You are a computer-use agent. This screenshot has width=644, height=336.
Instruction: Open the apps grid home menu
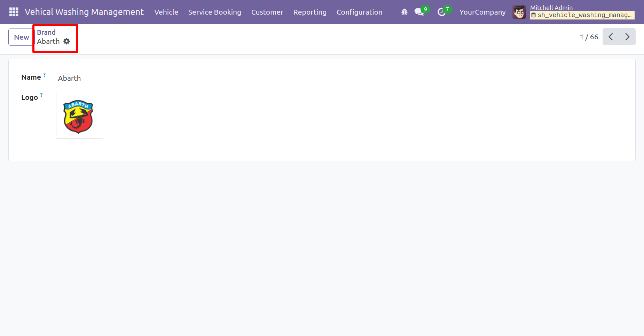tap(14, 12)
